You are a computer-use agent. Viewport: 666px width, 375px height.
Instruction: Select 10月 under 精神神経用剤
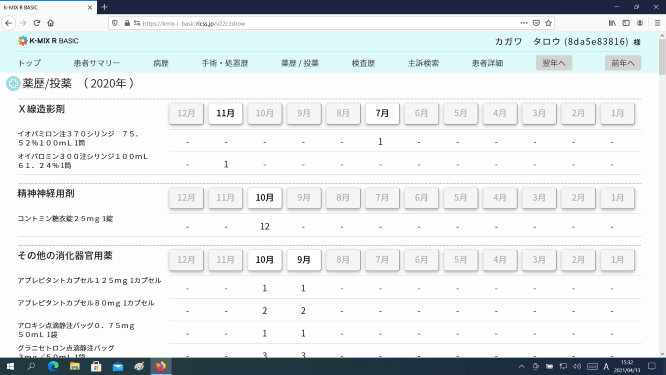click(x=265, y=198)
